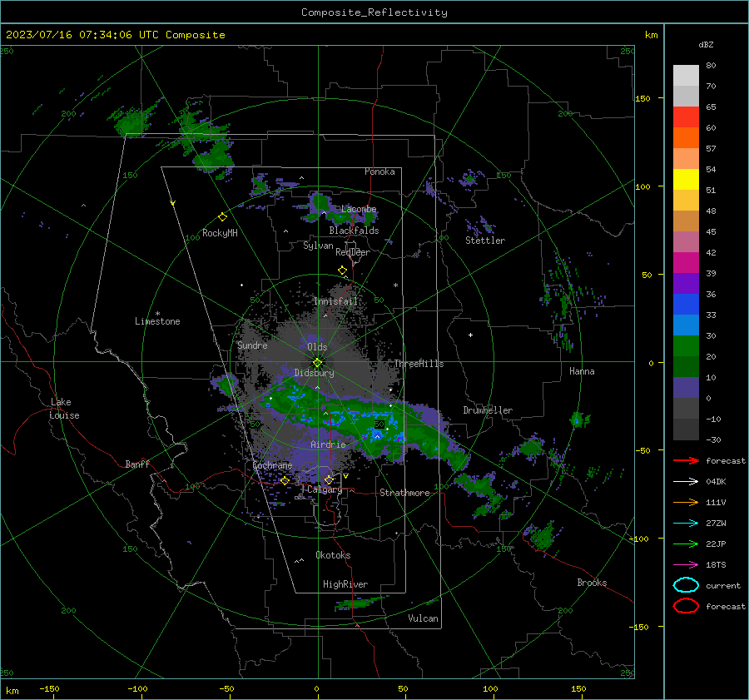749x700 pixels.
Task: Click the HighRiver town label
Action: point(345,584)
